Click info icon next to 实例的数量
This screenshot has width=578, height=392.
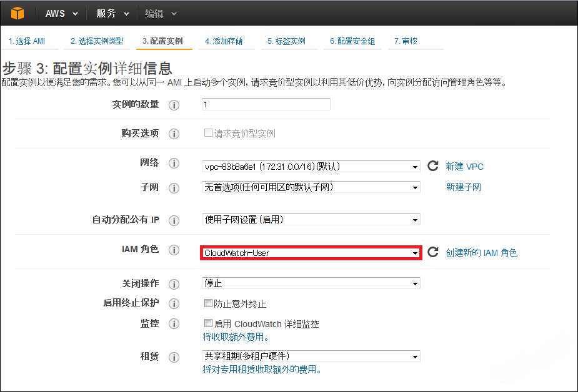pyautogui.click(x=174, y=105)
